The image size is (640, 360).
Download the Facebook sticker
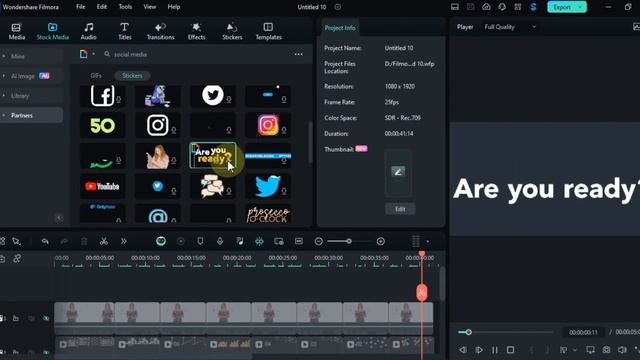(118, 100)
